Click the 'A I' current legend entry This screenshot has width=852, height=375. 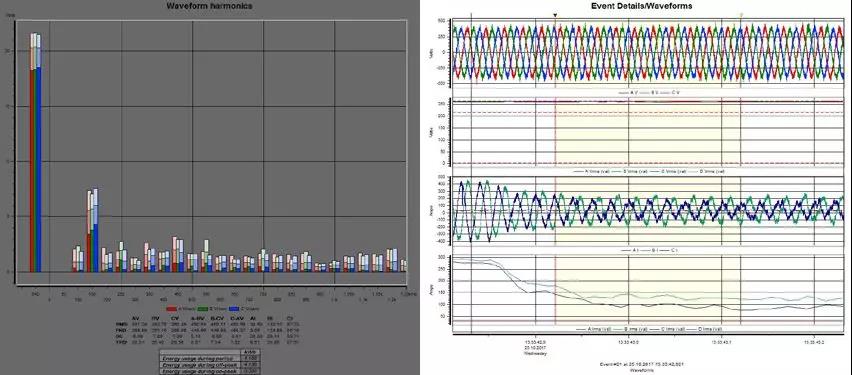(629, 250)
